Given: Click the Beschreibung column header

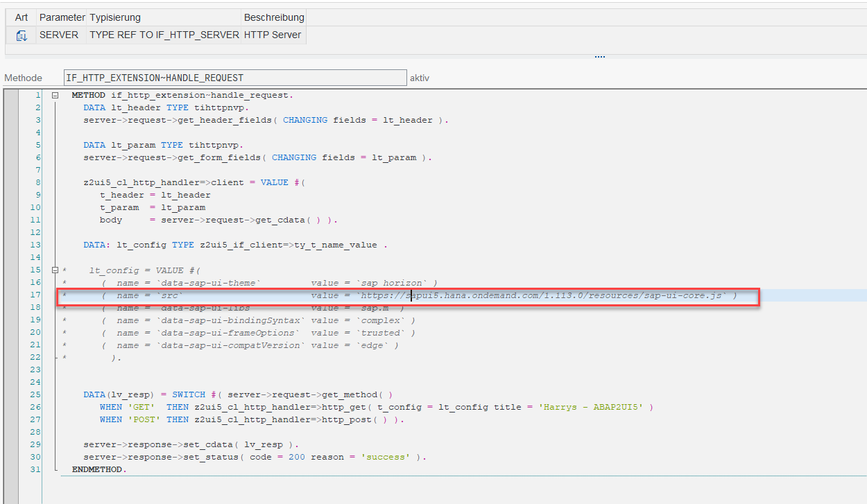Looking at the screenshot, I should [x=273, y=17].
